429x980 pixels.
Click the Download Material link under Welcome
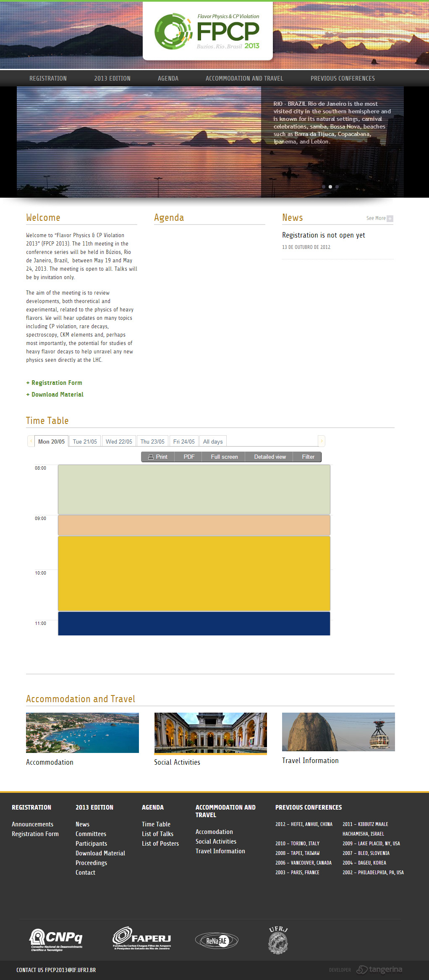57,395
